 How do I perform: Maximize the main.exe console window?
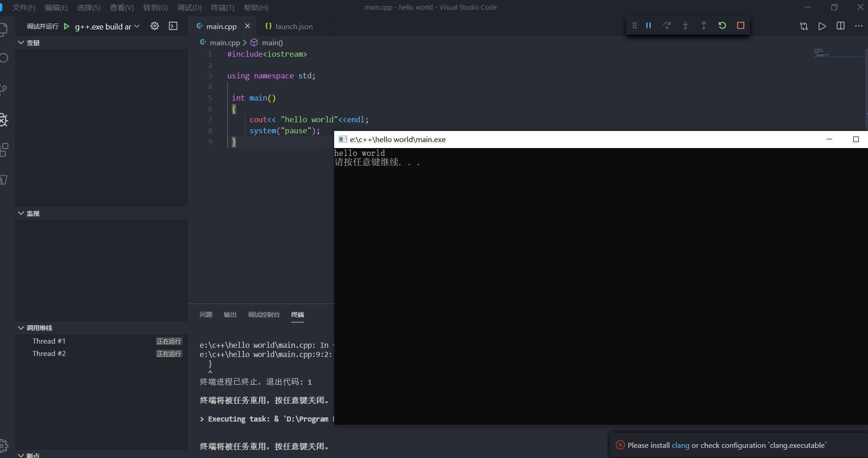(856, 139)
